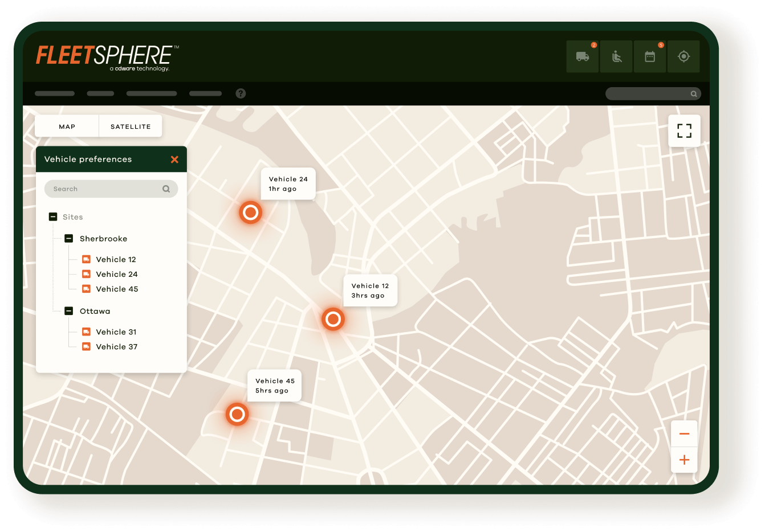
Task: Switch to the Map view tab
Action: click(67, 126)
